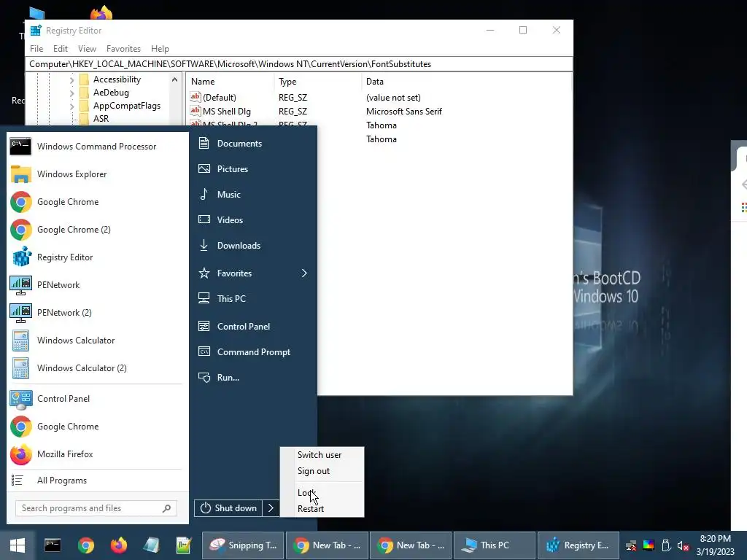The width and height of the screenshot is (747, 560).
Task: Click the USB device tray icon
Action: (x=666, y=545)
